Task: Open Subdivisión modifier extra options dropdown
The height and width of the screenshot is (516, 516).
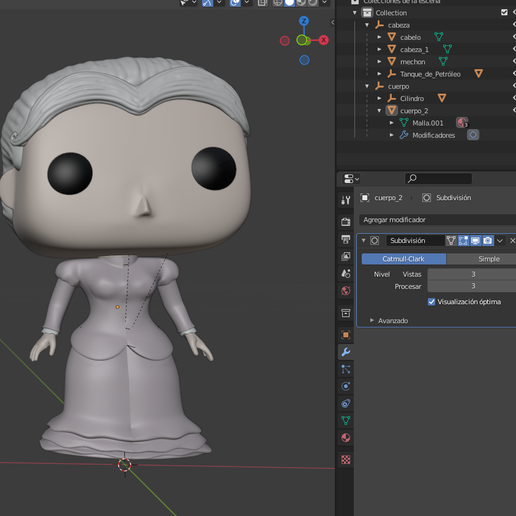Action: coord(500,240)
